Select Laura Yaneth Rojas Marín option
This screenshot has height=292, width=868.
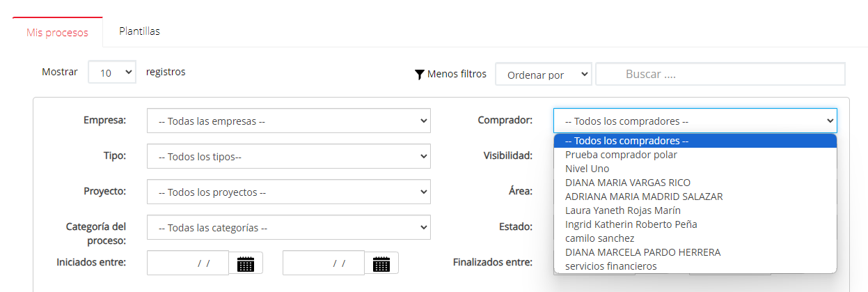622,210
